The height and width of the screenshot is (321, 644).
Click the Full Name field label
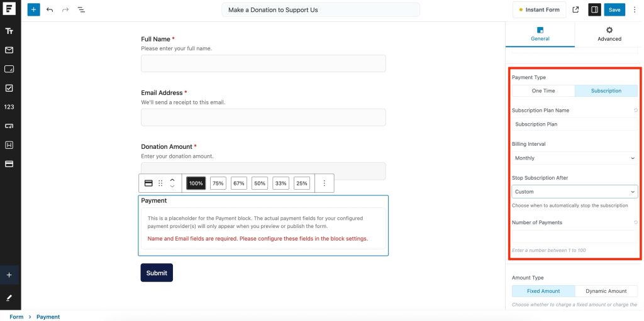point(156,39)
